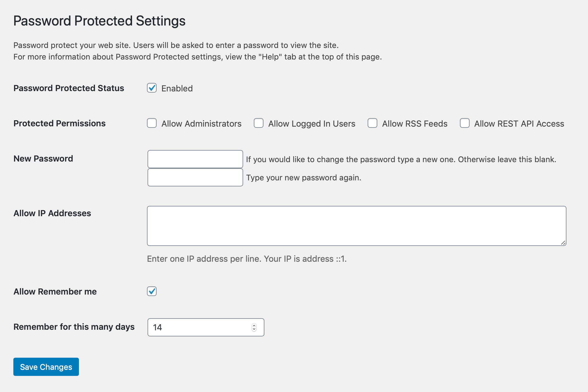Click Save Changes button

[x=46, y=366]
